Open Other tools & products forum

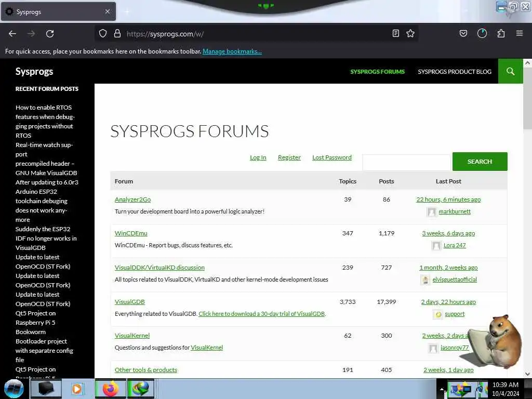point(146,370)
